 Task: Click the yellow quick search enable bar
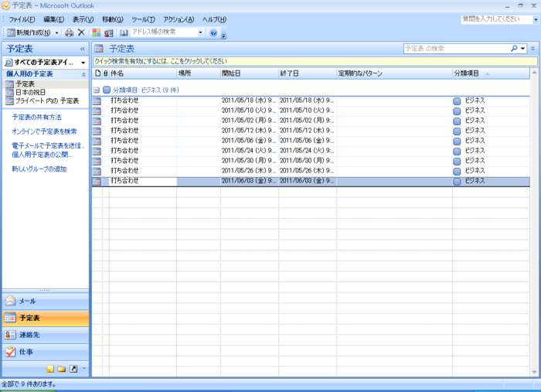(x=315, y=61)
